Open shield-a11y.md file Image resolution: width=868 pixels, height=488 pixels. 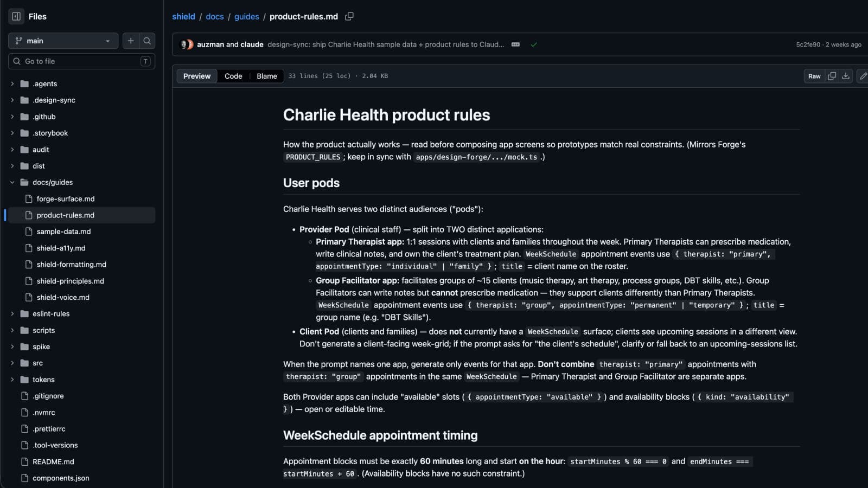click(61, 248)
